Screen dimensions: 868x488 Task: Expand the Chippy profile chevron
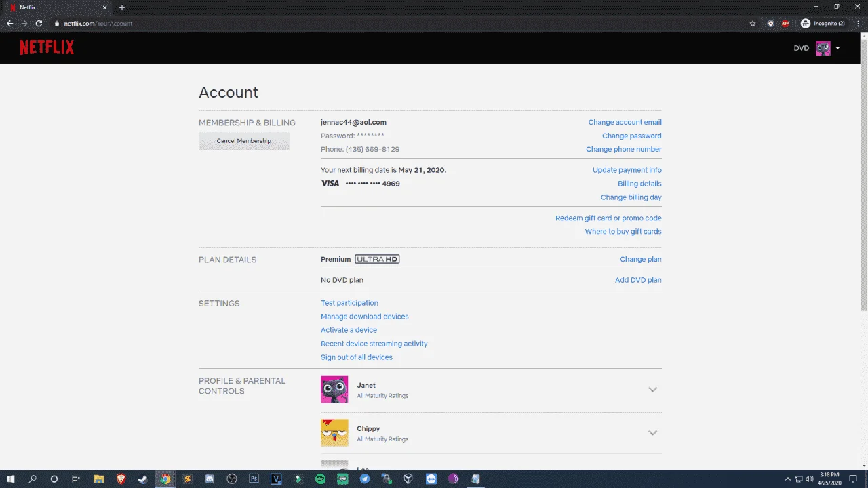pos(652,433)
